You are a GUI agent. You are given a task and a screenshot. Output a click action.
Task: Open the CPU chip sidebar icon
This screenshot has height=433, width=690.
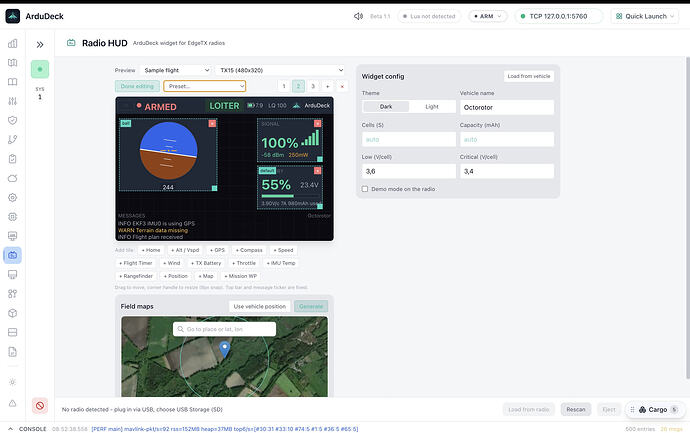click(13, 216)
